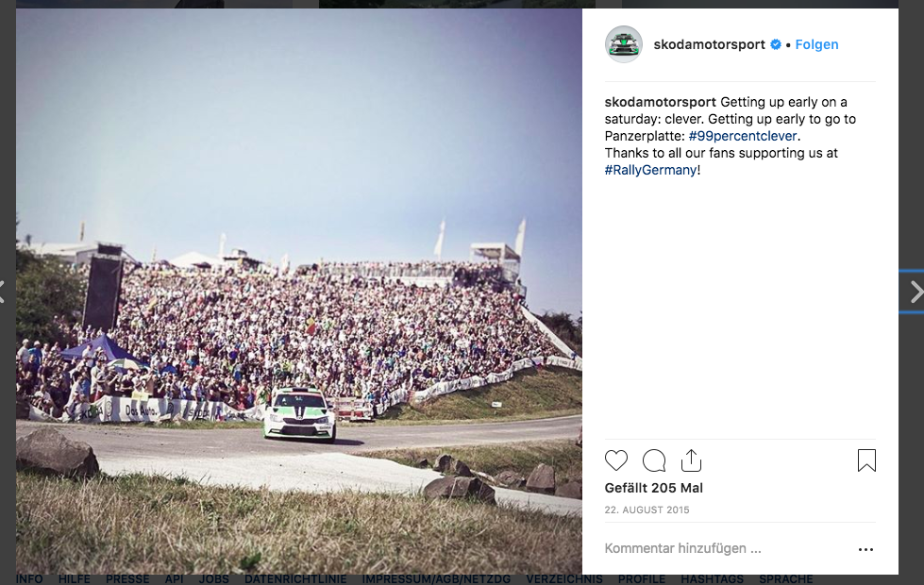Open the #99percentclever hashtag

tap(743, 136)
